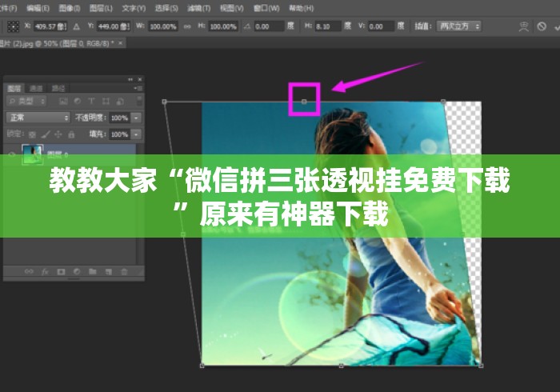Image resolution: width=560 pixels, height=392 pixels.
Task: Select the 图层 0 layer thumbnail
Action: 33,154
